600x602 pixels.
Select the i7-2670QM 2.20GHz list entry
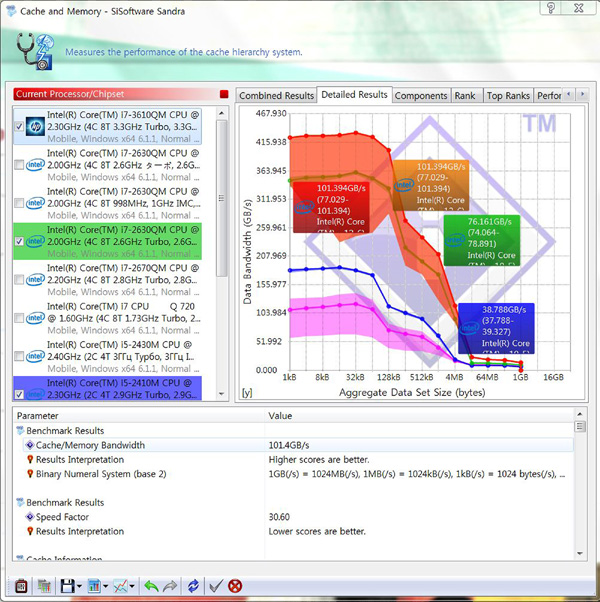(x=107, y=280)
